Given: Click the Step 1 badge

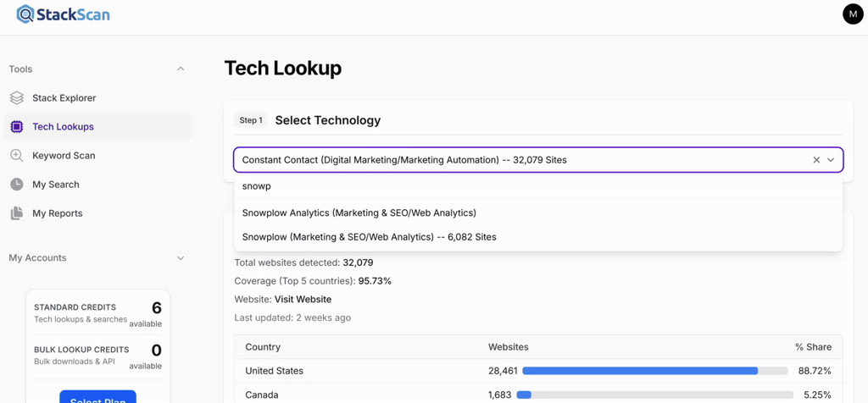Looking at the screenshot, I should point(251,120).
